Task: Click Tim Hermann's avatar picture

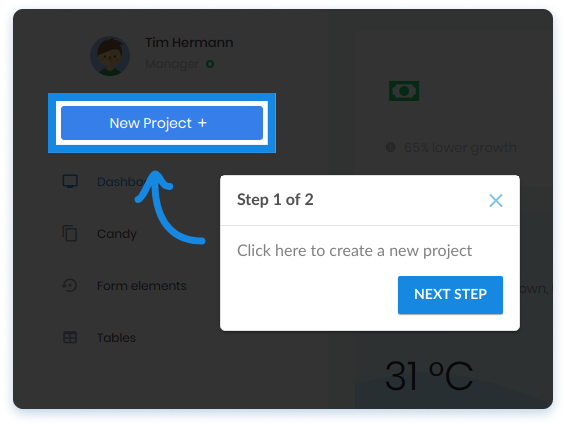Action: [x=110, y=56]
